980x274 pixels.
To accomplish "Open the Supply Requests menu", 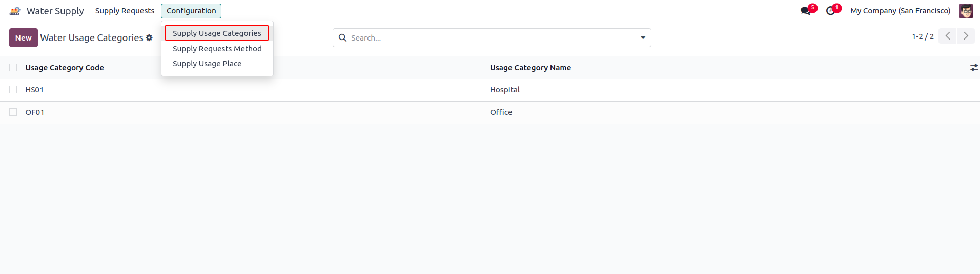I will (125, 11).
